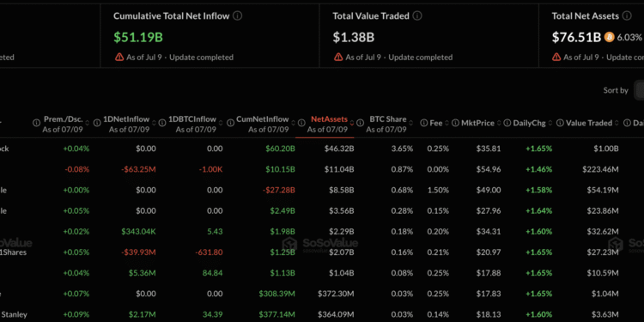
Task: Click the $1.38B total value traded
Action: [354, 38]
